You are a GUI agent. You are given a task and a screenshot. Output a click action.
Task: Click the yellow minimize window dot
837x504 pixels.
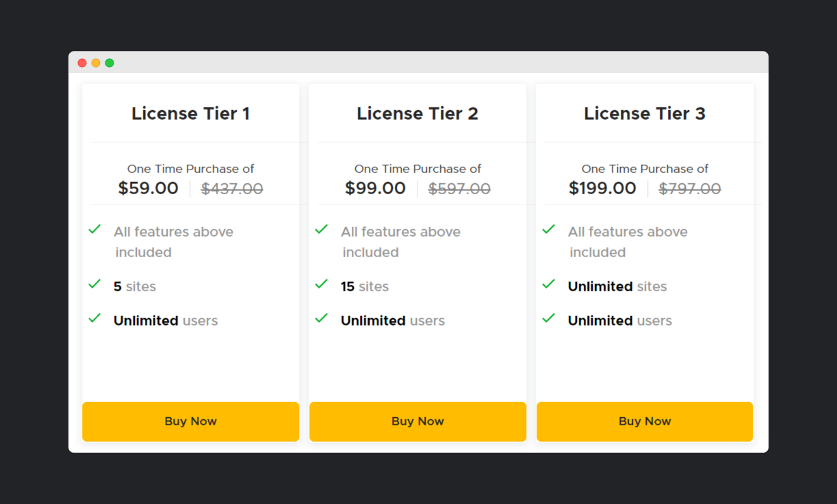96,63
